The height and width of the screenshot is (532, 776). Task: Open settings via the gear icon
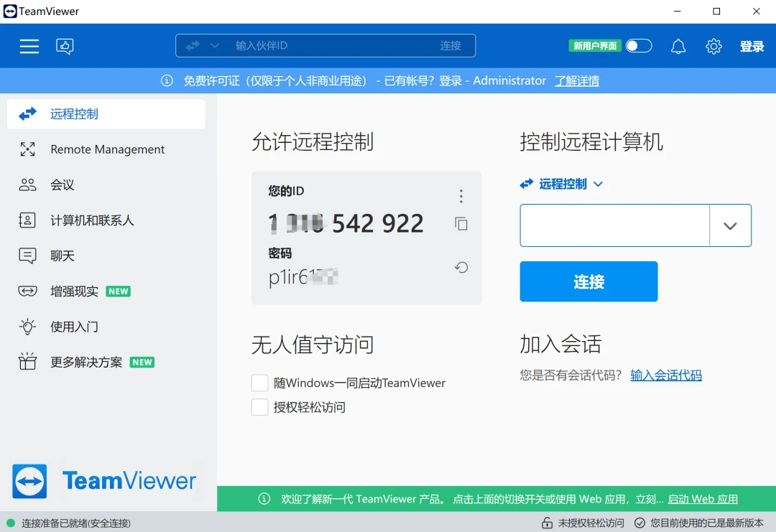pos(713,46)
